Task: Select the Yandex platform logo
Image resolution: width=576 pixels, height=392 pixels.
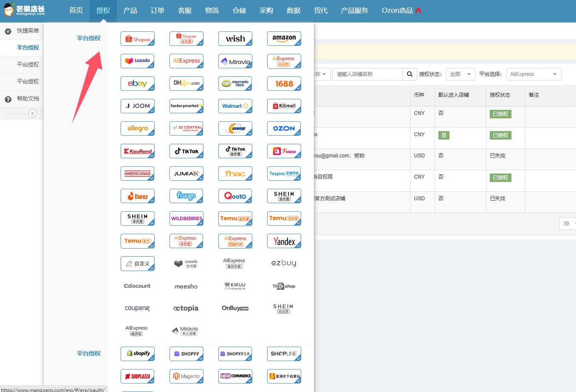Action: (x=284, y=241)
